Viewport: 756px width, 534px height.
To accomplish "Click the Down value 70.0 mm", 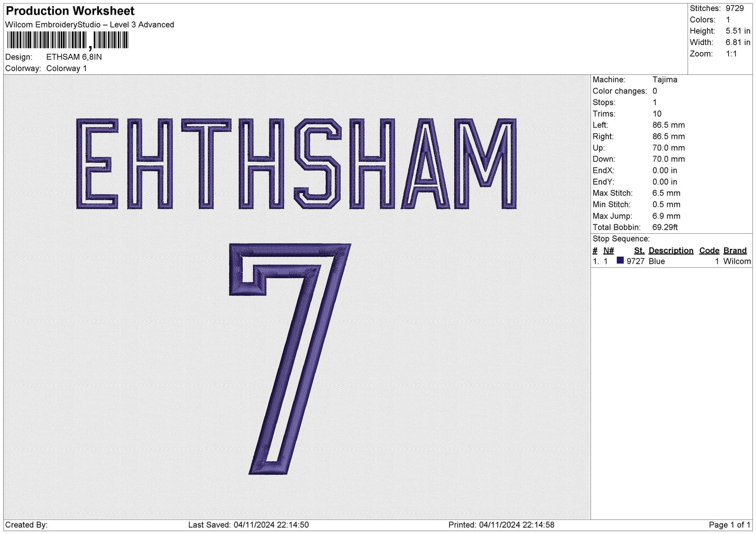I will point(668,159).
